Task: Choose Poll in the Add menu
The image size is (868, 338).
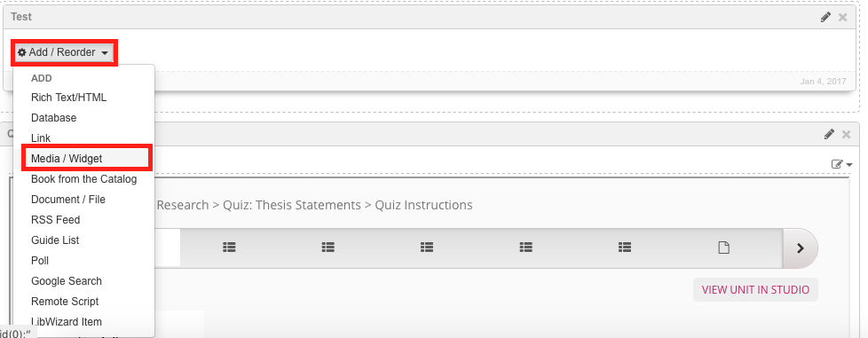Action: 40,261
